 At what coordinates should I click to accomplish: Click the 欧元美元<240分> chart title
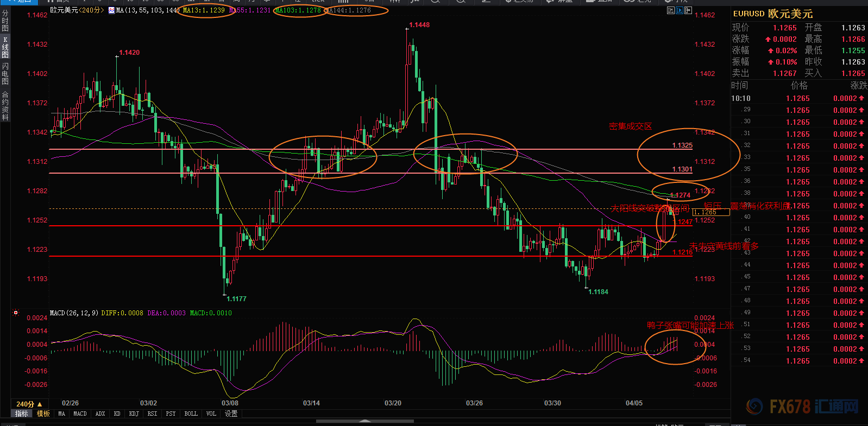[x=77, y=10]
